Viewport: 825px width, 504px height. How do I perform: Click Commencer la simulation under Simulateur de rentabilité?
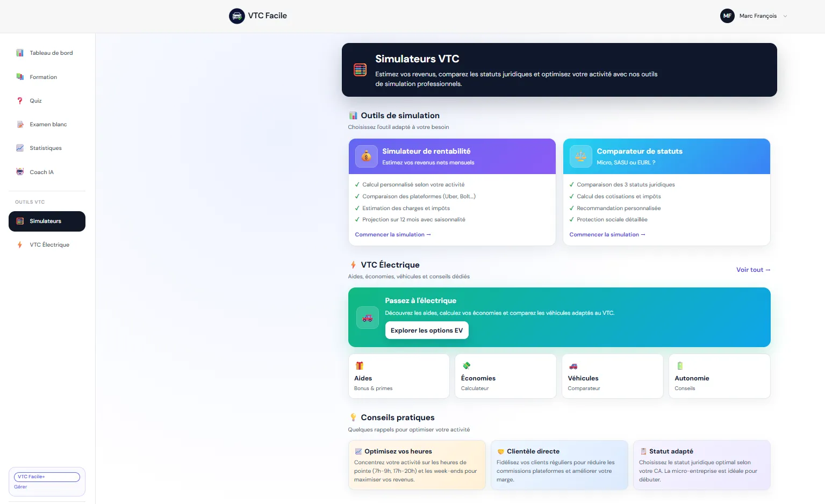pos(392,234)
